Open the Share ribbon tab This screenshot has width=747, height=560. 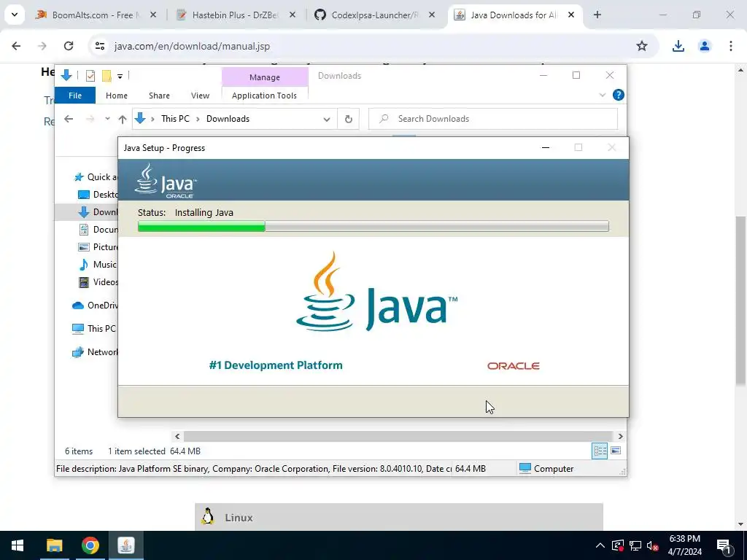159,96
